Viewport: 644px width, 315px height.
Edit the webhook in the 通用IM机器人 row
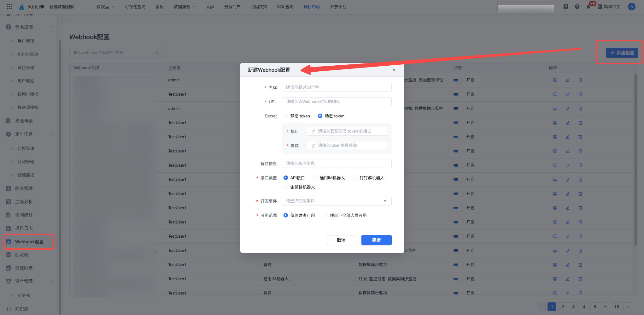pos(568,279)
